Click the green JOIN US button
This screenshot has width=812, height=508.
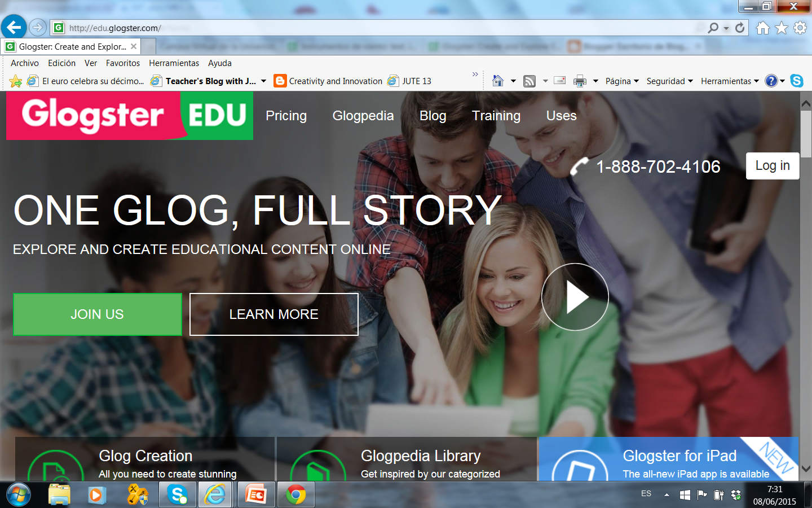pyautogui.click(x=98, y=314)
